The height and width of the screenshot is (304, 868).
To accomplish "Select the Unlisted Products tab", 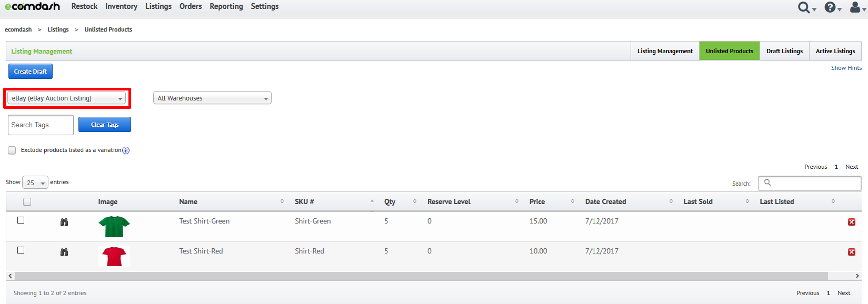I will tap(730, 51).
